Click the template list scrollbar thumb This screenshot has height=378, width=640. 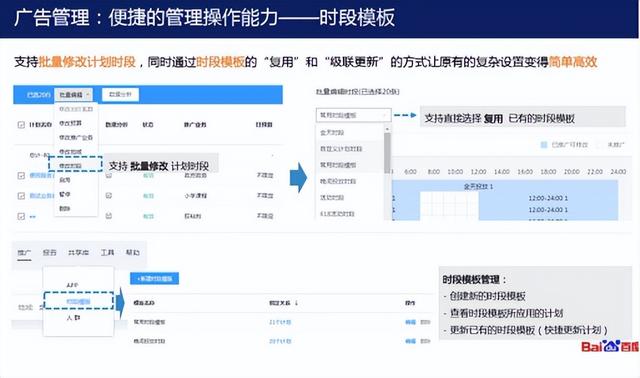point(387,153)
